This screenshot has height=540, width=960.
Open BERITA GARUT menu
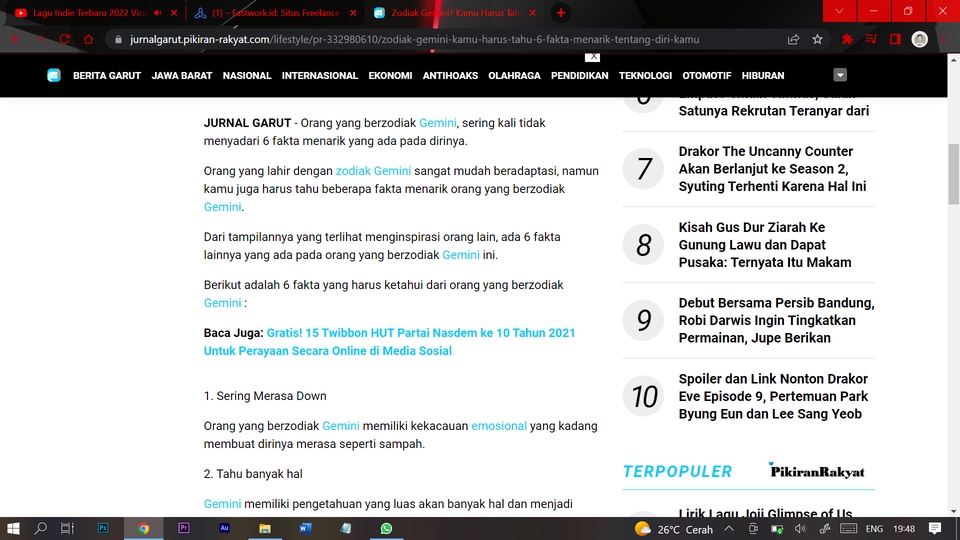pos(107,75)
